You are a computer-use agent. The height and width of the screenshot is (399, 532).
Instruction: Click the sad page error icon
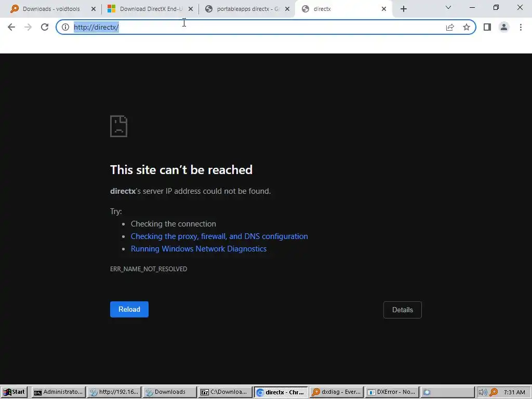pos(119,126)
